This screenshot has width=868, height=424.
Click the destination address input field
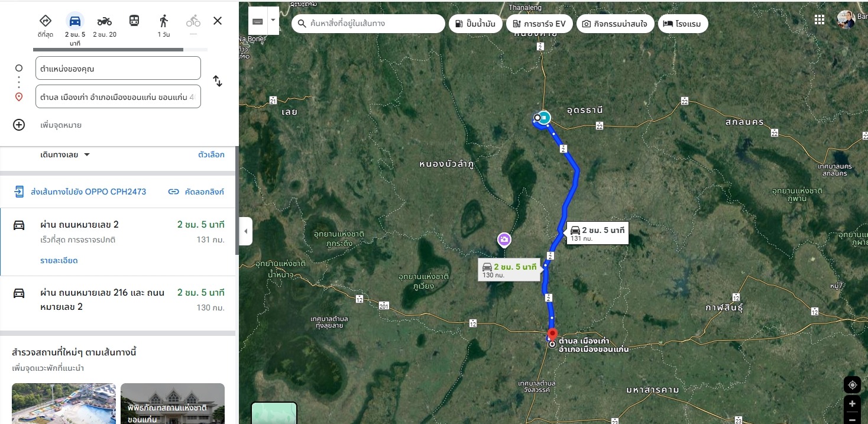pyautogui.click(x=118, y=97)
